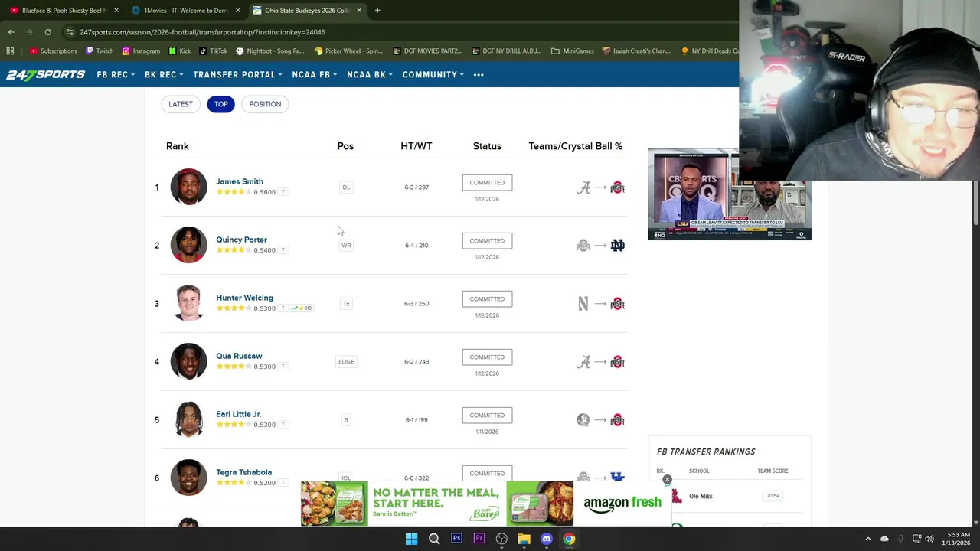Close the Ohio State Buckeyes tab
The image size is (980, 551).
point(359,11)
